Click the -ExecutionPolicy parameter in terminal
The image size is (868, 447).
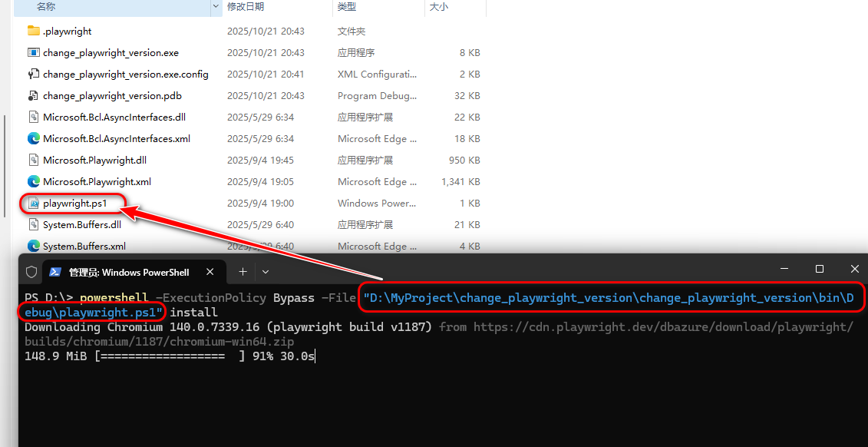[211, 298]
